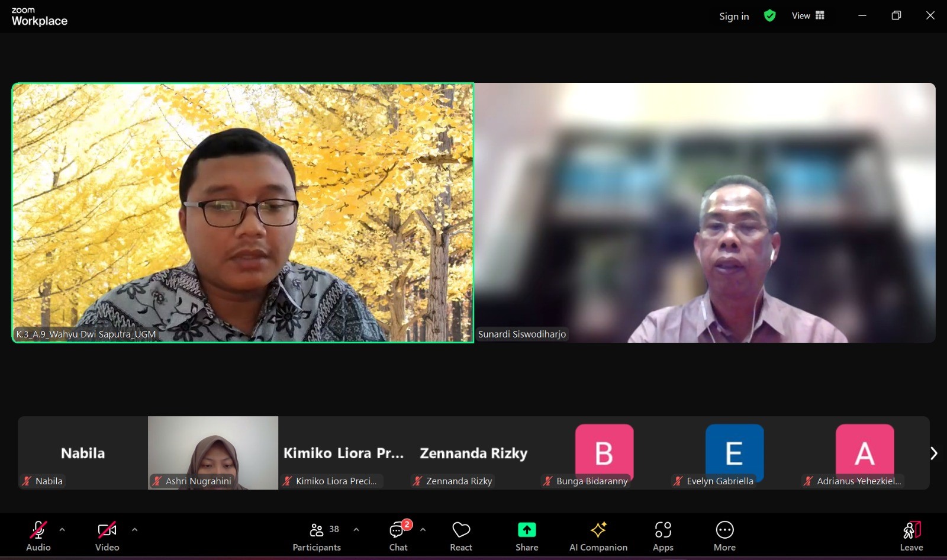Viewport: 947px width, 560px height.
Task: Open AI Companion sparkle icon
Action: coord(598,530)
